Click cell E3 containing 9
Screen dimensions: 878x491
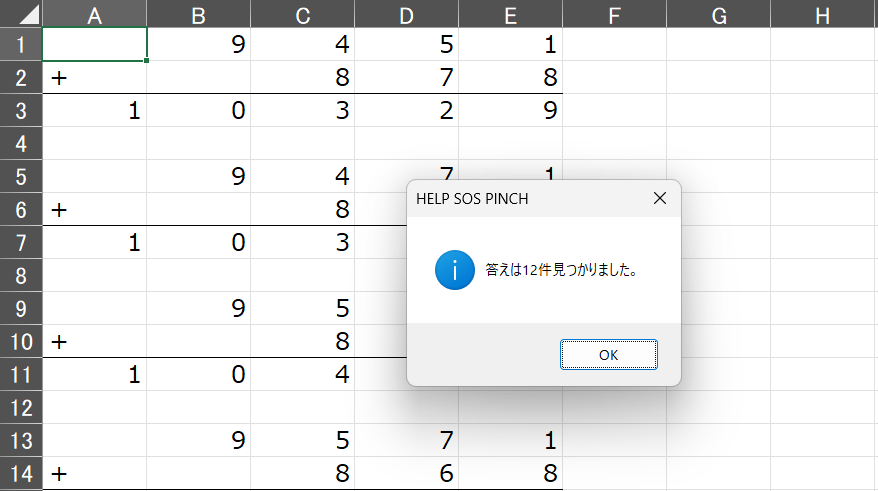(511, 110)
